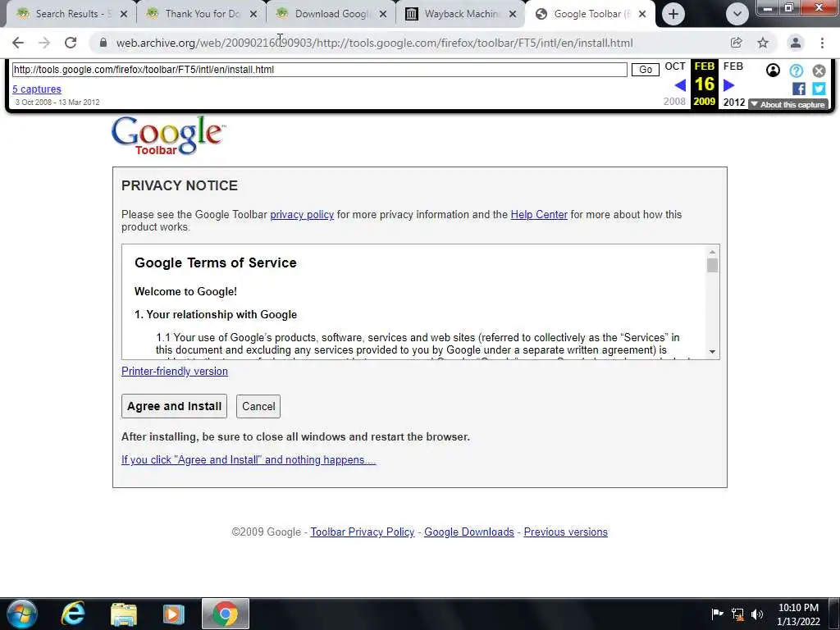Open the Help Center link
This screenshot has width=840, height=630.
coord(539,215)
